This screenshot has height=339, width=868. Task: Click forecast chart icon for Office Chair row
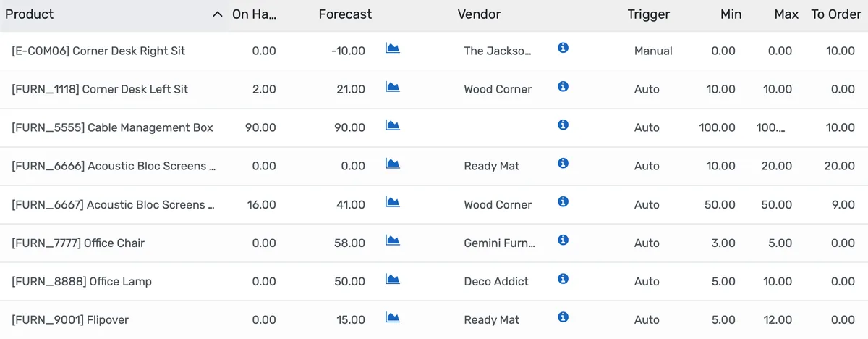[393, 240]
